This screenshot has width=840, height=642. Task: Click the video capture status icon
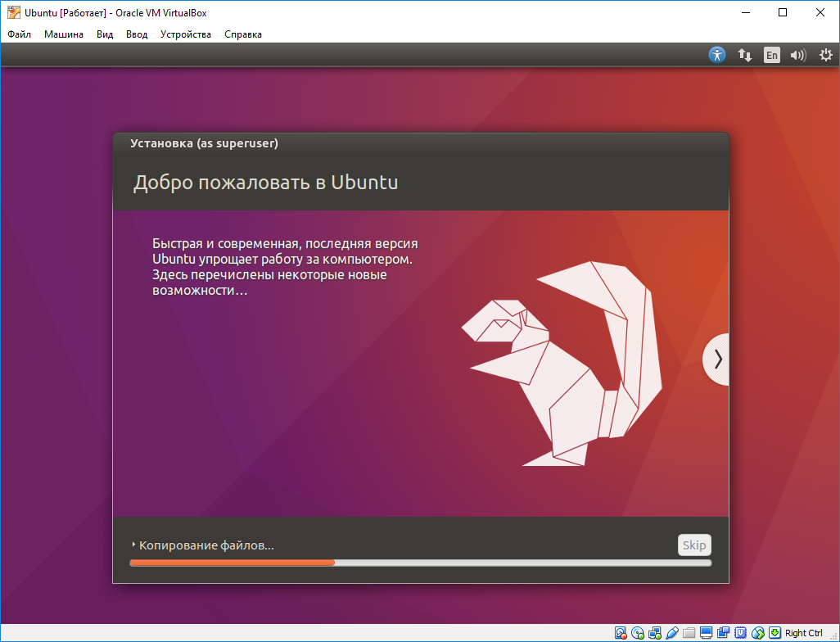coord(723,633)
